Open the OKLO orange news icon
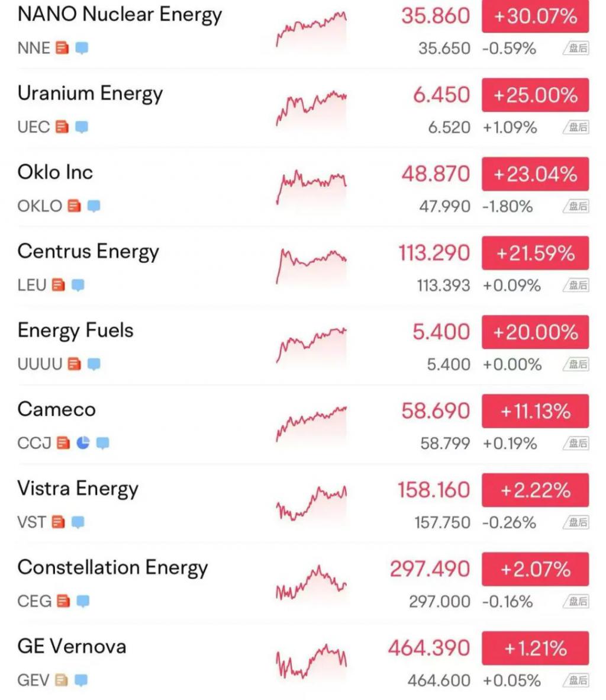This screenshot has width=606, height=700. (x=74, y=206)
